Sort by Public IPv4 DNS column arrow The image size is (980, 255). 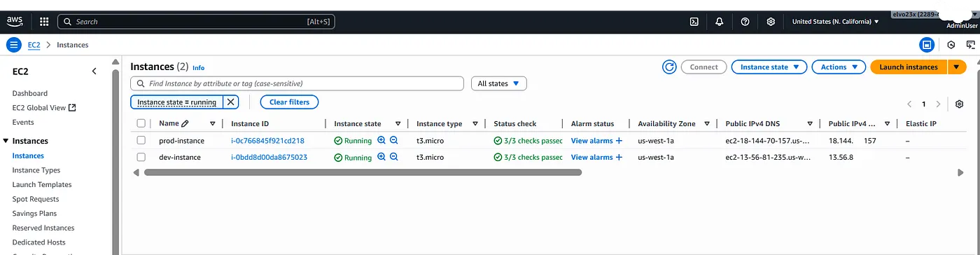810,123
